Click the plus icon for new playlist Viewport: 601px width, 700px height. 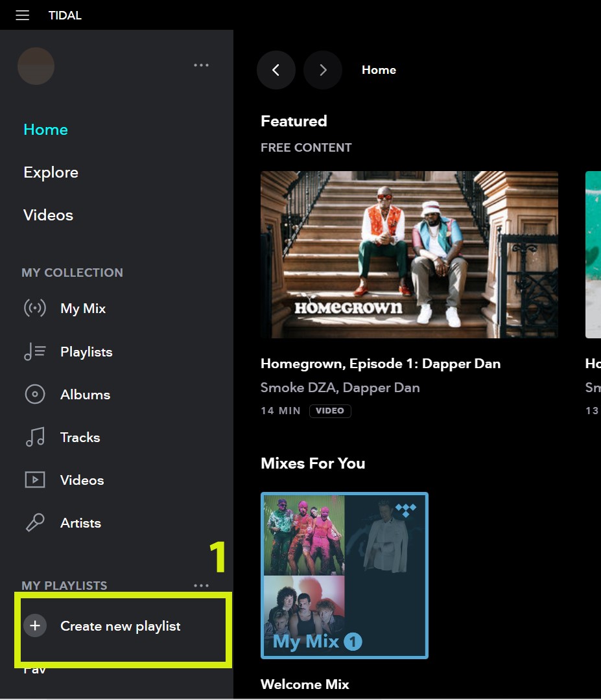[x=35, y=625]
